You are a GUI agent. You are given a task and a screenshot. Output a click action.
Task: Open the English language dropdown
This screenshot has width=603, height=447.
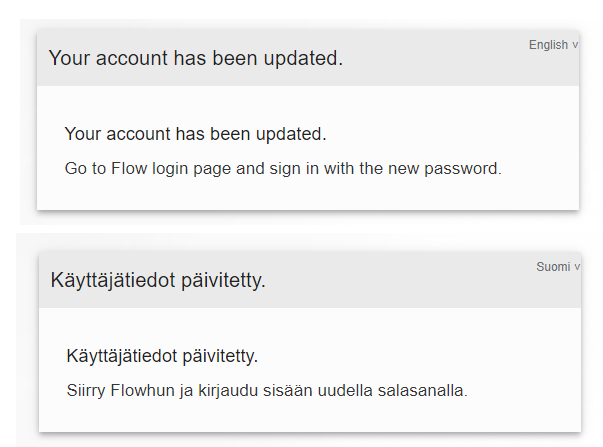point(549,45)
